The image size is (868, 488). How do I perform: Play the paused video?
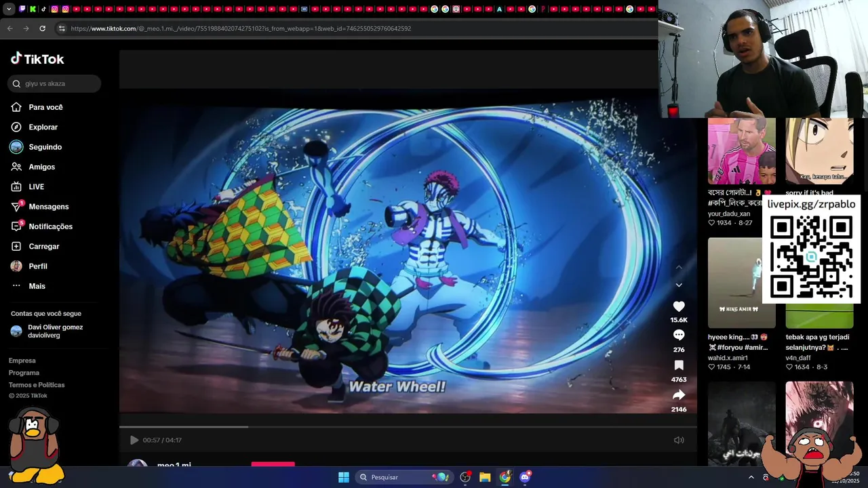(x=134, y=440)
